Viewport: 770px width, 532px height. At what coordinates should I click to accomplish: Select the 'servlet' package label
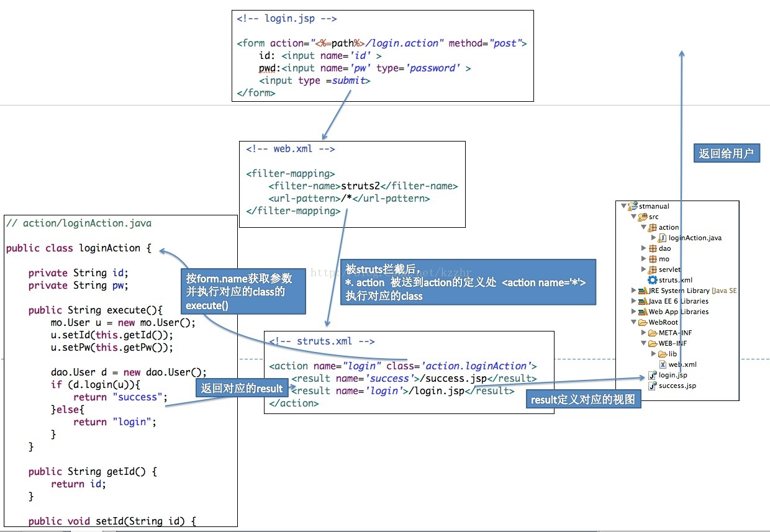coord(669,269)
